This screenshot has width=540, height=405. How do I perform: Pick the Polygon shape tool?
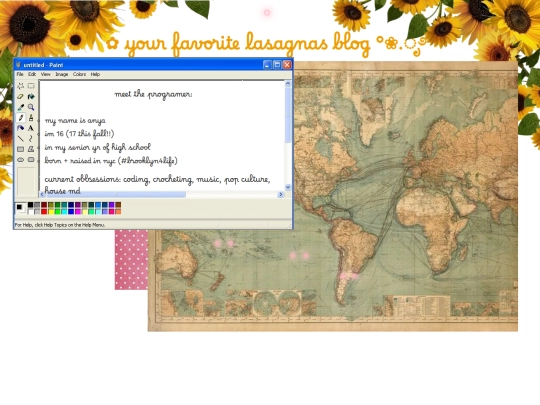(31, 149)
